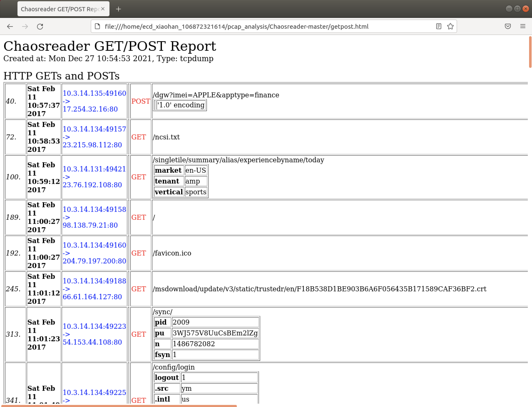Click /singletile/summary/alias/experiencebyname/today path
532x407 pixels.
pyautogui.click(x=238, y=160)
